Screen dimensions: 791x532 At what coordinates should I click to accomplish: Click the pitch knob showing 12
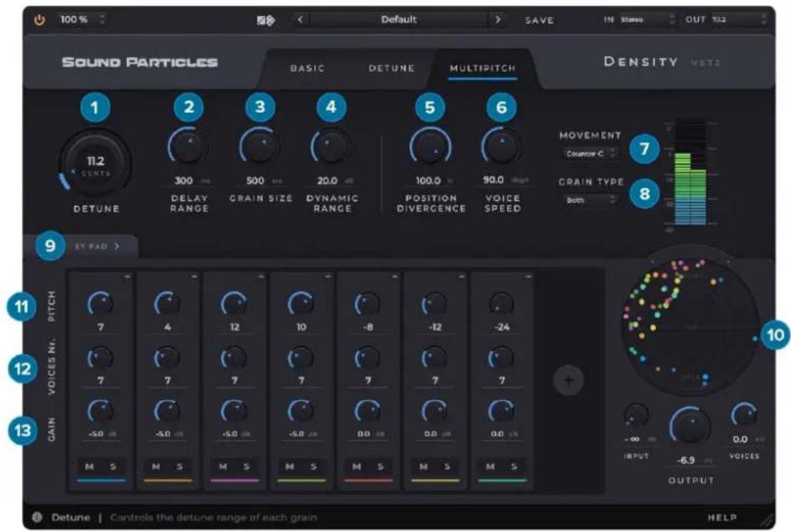(x=234, y=304)
